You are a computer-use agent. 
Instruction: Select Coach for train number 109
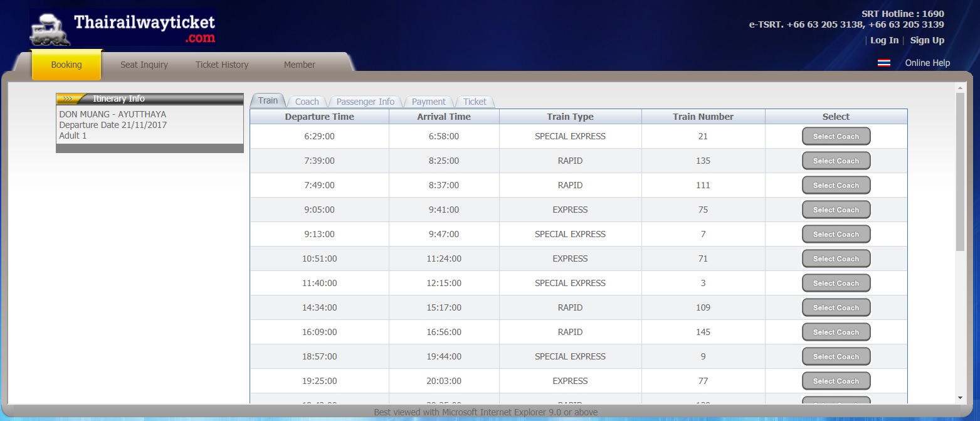(x=836, y=307)
